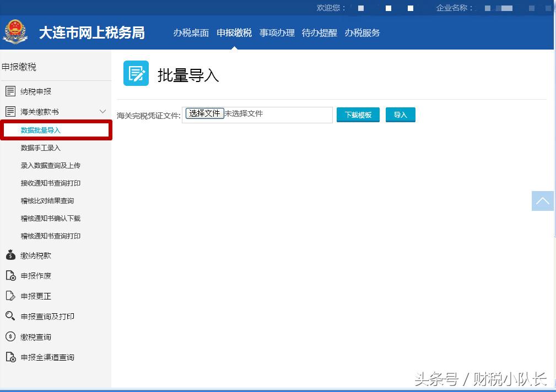Click the 下载模板 button
The height and width of the screenshot is (392, 556).
point(358,115)
